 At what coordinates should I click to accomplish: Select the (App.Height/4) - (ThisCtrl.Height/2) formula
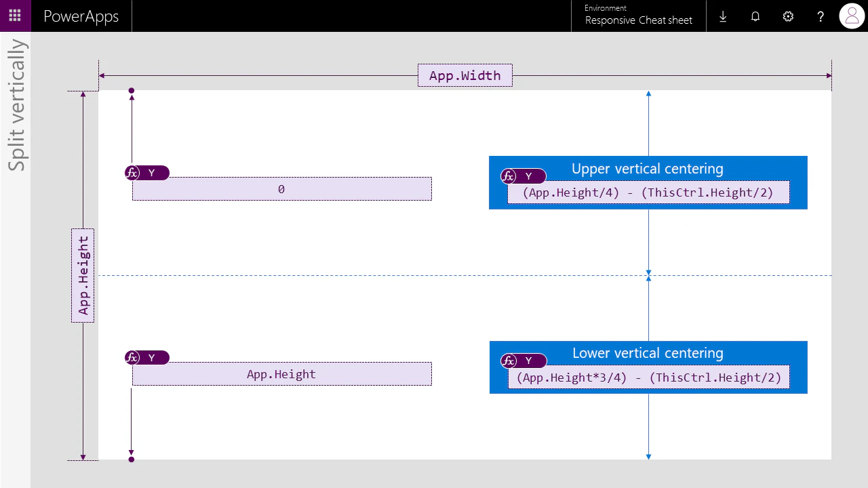point(648,192)
